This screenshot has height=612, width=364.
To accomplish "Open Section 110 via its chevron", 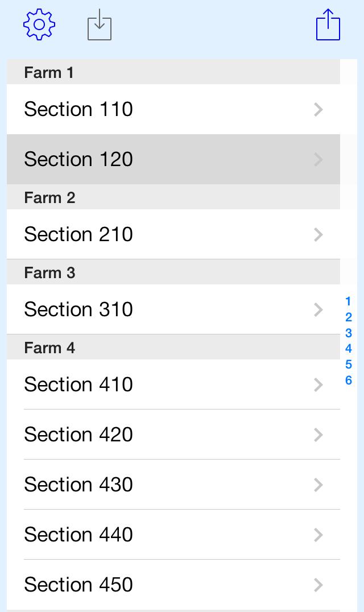I will [x=318, y=110].
